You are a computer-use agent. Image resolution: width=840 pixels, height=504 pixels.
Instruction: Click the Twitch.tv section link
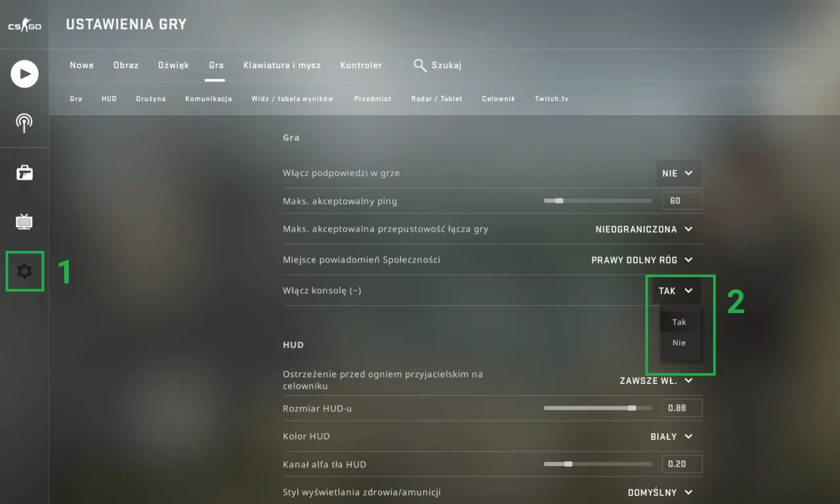[x=551, y=98]
